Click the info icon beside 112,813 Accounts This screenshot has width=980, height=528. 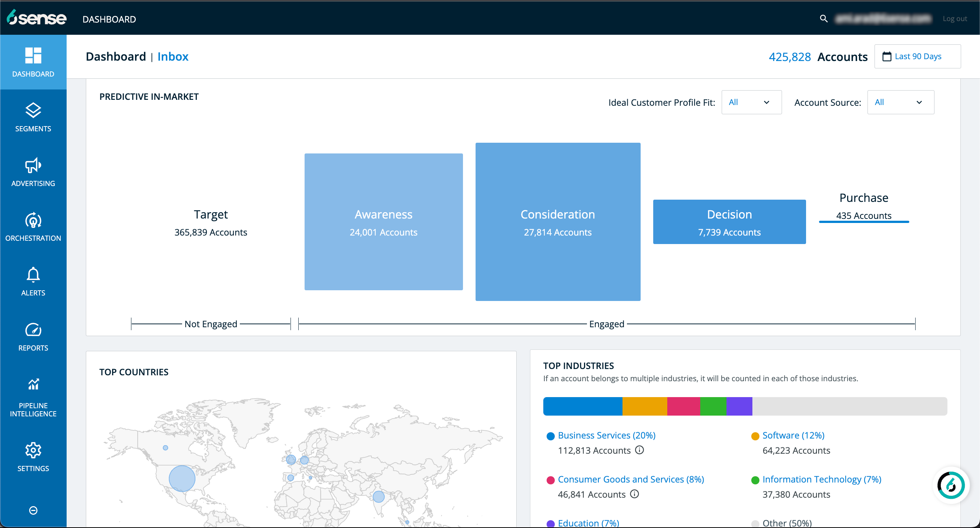tap(640, 450)
